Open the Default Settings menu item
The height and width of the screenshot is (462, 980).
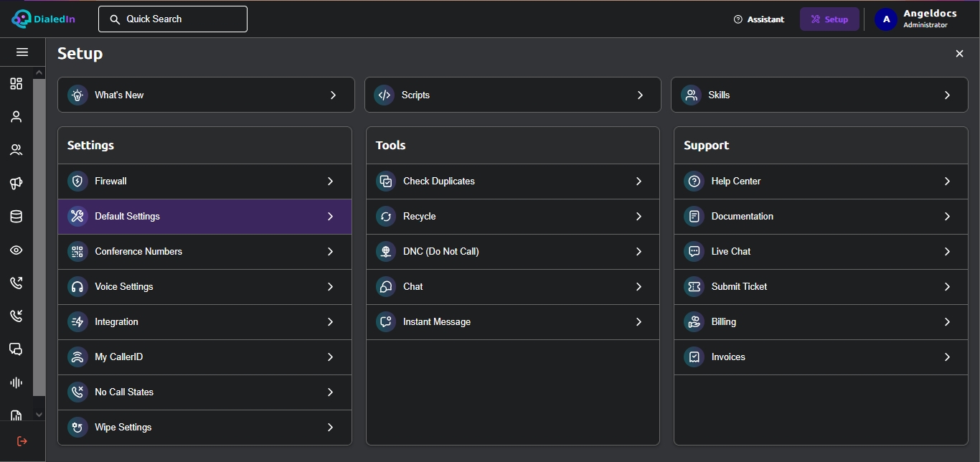pyautogui.click(x=204, y=217)
